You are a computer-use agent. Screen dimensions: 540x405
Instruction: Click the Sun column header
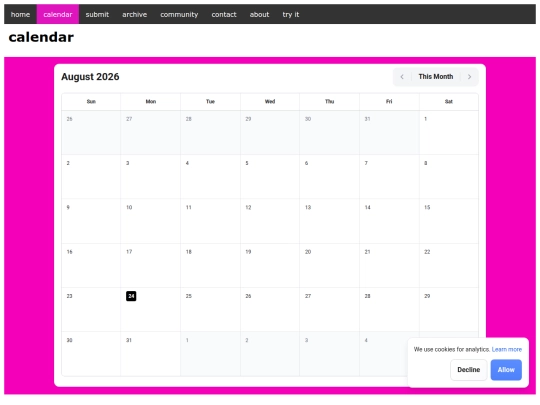pyautogui.click(x=91, y=102)
